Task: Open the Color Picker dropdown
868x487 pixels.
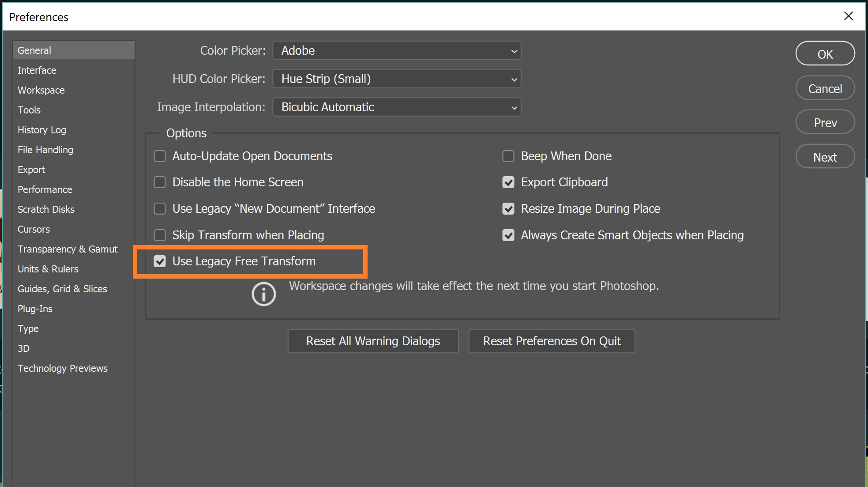Action: [396, 51]
